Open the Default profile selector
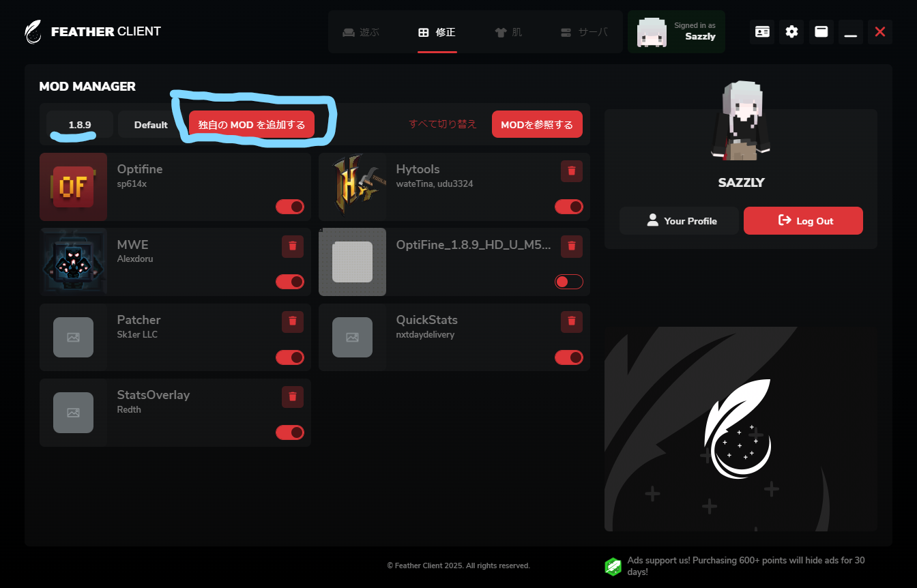917x588 pixels. (151, 125)
